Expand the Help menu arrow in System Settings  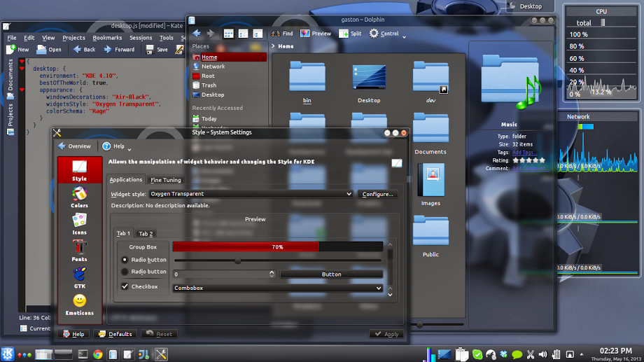click(129, 148)
